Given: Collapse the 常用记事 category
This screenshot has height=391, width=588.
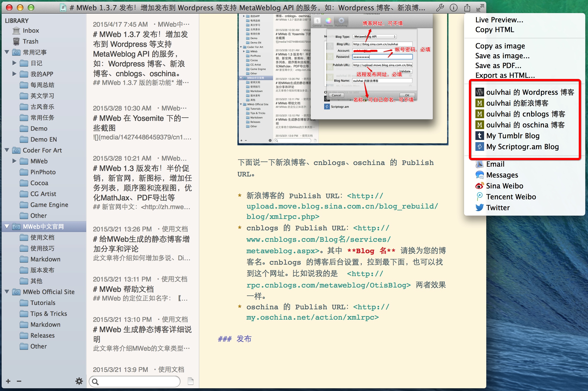Looking at the screenshot, I should pyautogui.click(x=7, y=52).
